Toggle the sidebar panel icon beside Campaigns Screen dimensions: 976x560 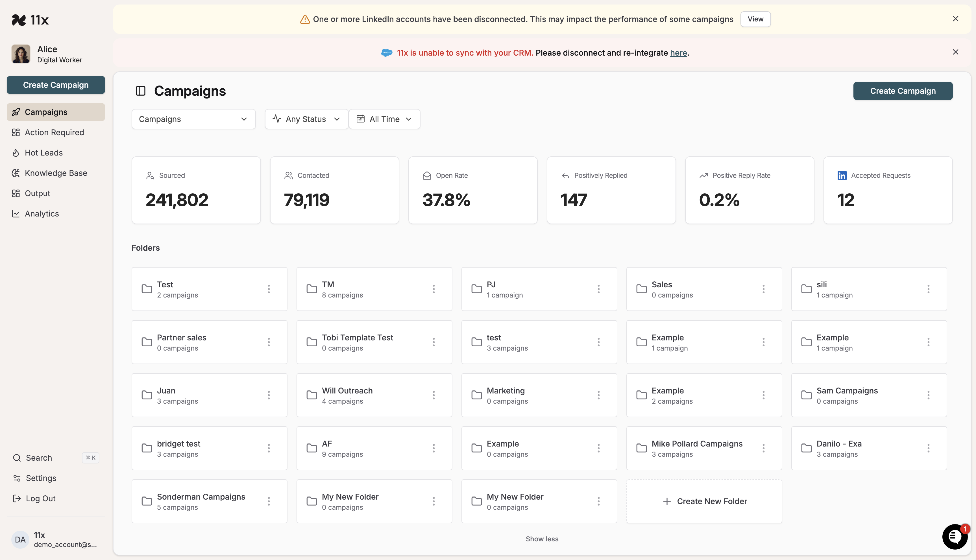click(x=140, y=91)
